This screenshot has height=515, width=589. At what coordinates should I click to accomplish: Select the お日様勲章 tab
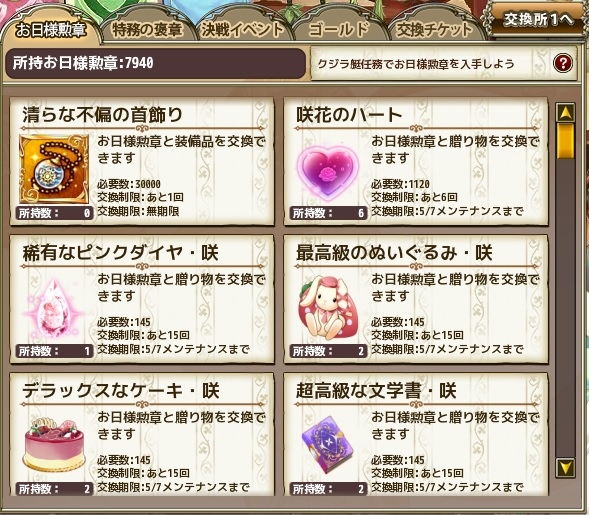[51, 30]
